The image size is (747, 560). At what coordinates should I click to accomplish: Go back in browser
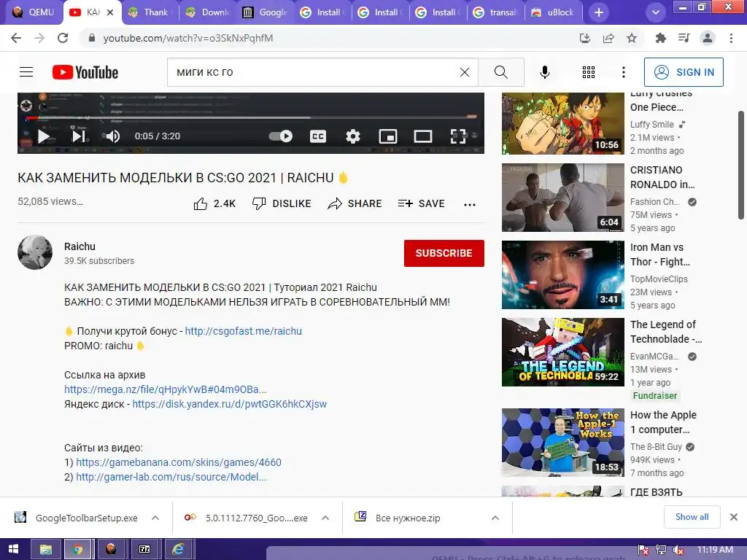coord(16,38)
